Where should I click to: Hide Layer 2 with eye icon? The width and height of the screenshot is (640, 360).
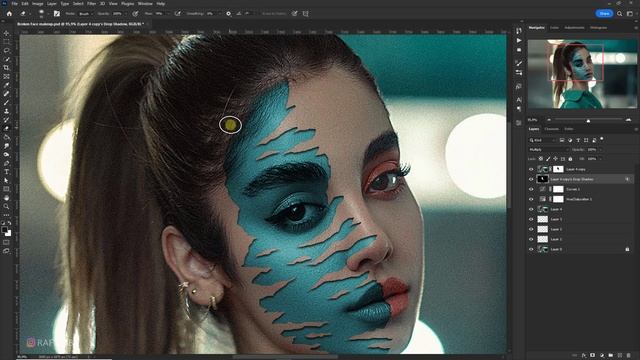531,229
